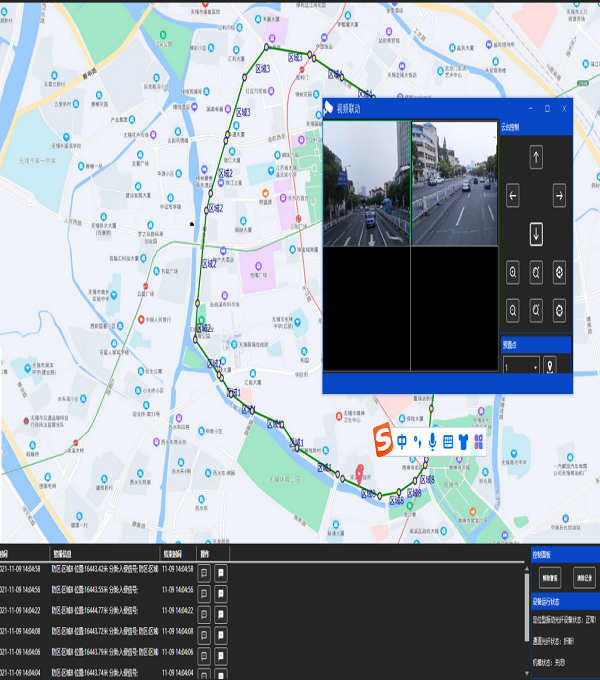Click the left button in control panel
The height and width of the screenshot is (680, 600).
click(x=550, y=578)
